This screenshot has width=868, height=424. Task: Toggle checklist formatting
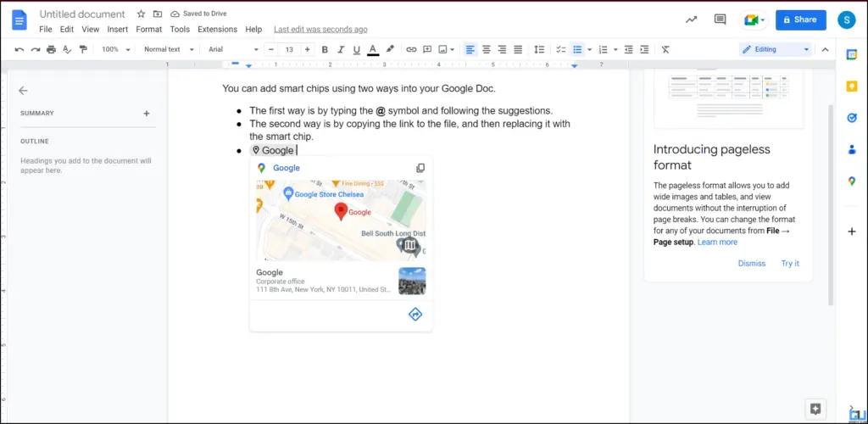click(x=561, y=49)
